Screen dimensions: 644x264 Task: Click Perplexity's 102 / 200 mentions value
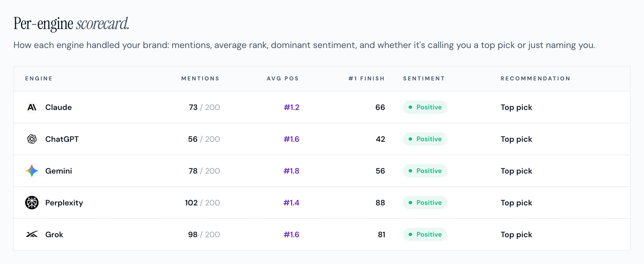(202, 203)
